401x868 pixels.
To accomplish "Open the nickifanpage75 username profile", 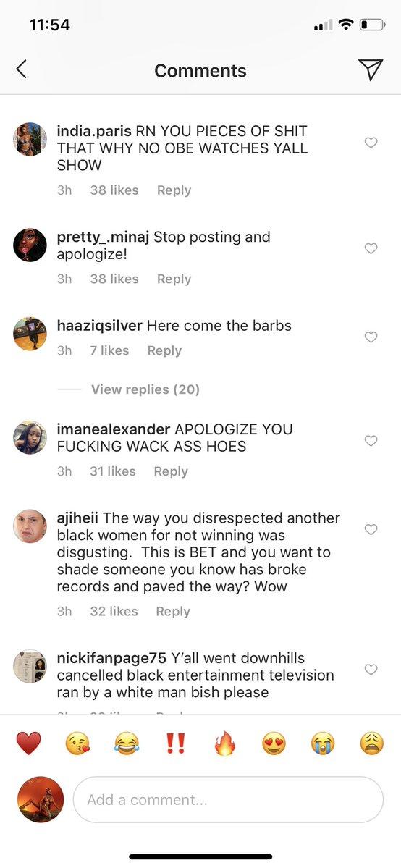I will (x=111, y=658).
